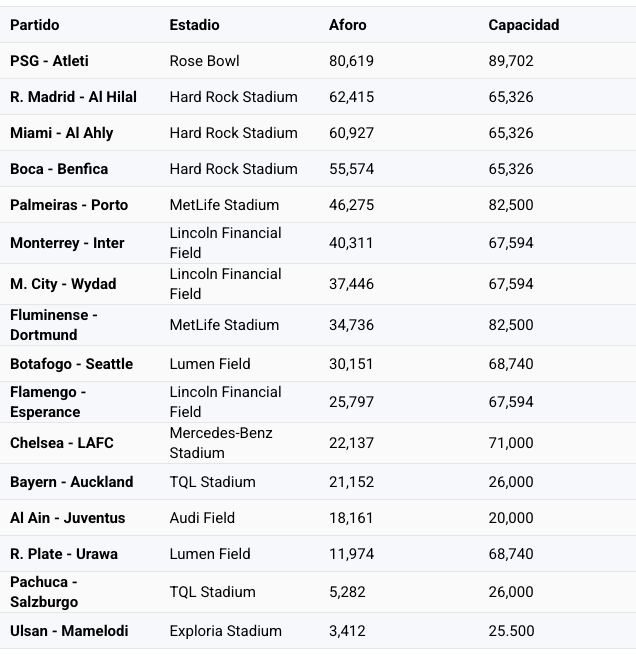Click the Aforo column header

click(348, 25)
